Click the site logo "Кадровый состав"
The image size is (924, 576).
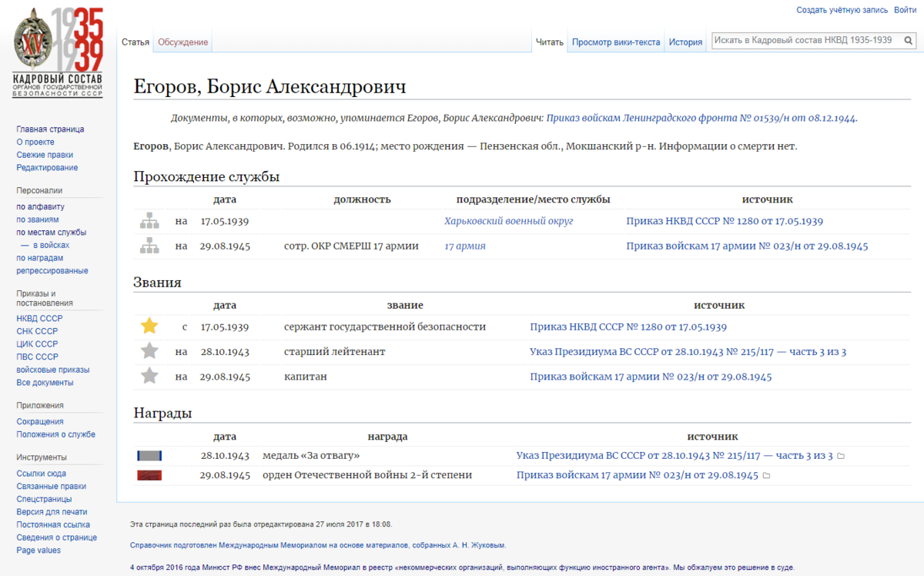(x=58, y=52)
